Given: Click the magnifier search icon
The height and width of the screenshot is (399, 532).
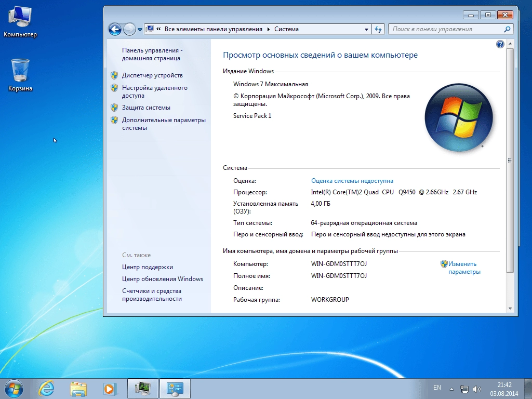Looking at the screenshot, I should tap(507, 29).
